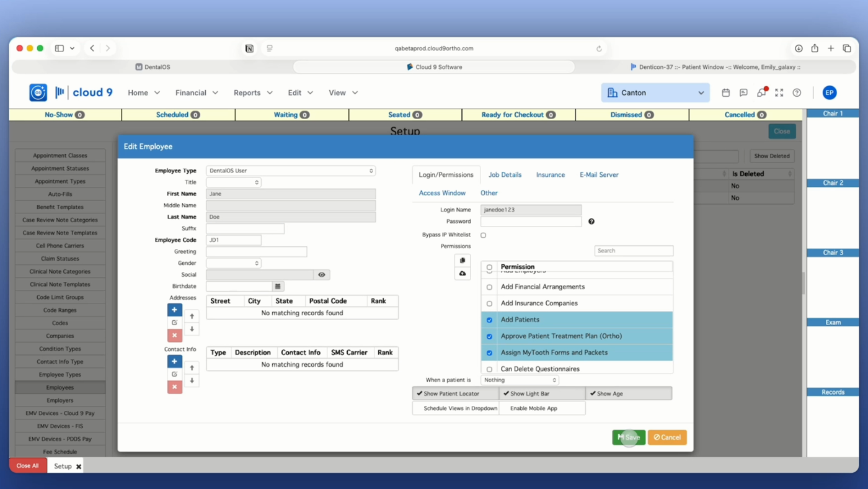Edit the selected contact info entry
This screenshot has height=489, width=868.
(x=174, y=374)
